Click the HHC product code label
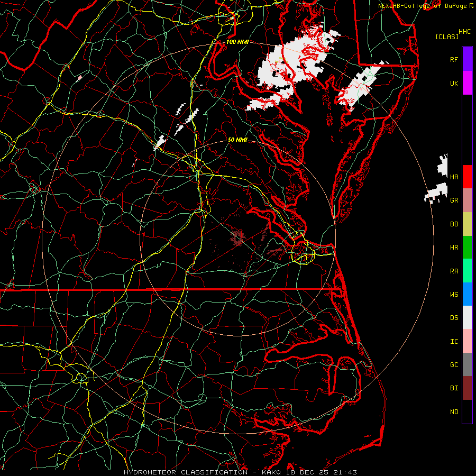This screenshot has height=476, width=476. [464, 32]
